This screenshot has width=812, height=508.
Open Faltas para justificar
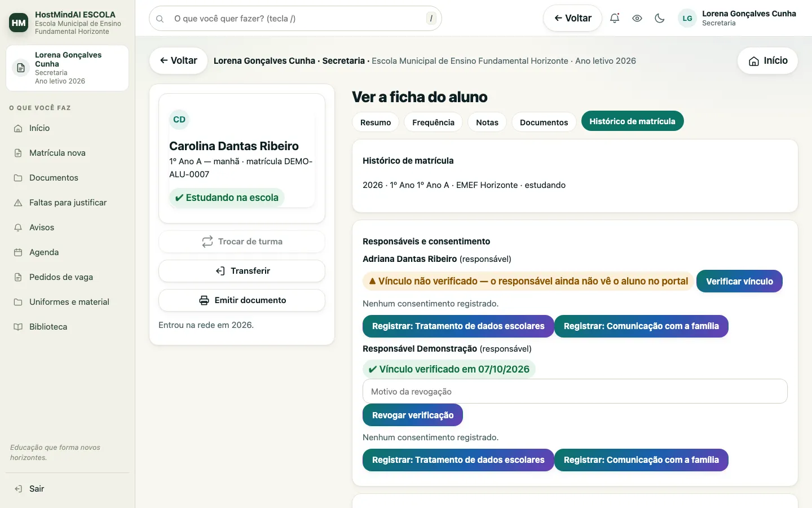point(68,203)
